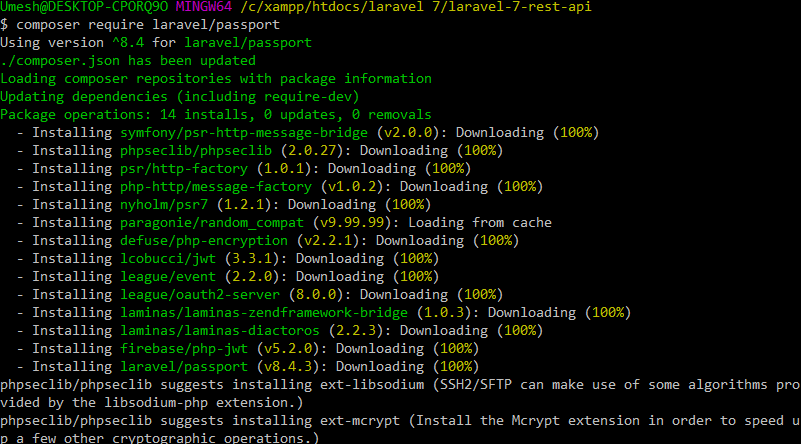801x444 pixels.
Task: Click league/oauth2-server package name
Action: pyautogui.click(x=200, y=295)
